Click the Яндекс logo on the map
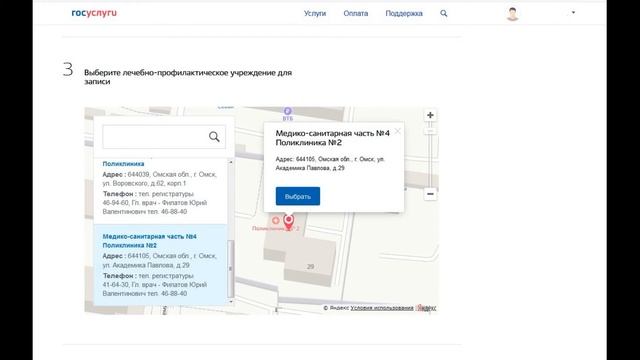 click(x=426, y=308)
